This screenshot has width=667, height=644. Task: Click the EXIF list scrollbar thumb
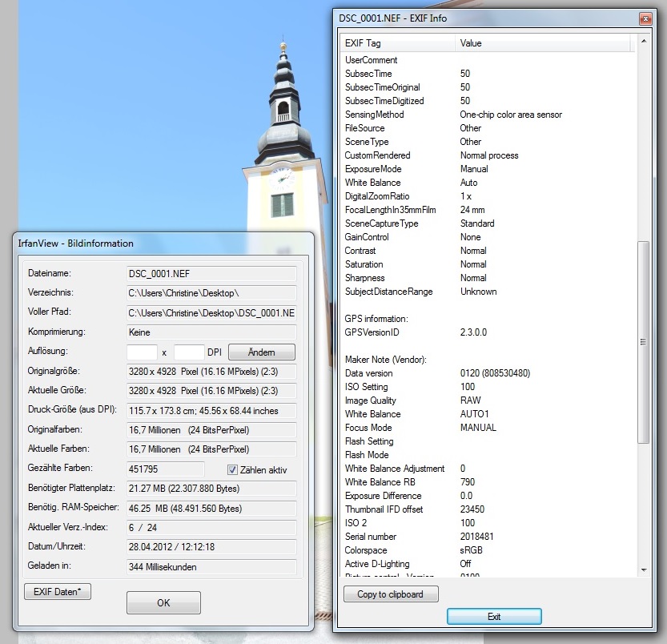tap(643, 342)
